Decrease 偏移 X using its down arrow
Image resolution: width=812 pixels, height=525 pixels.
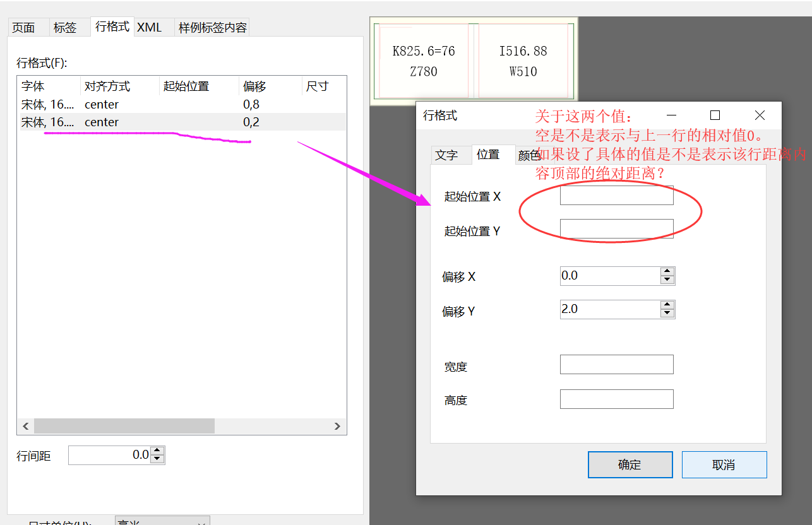pyautogui.click(x=669, y=279)
